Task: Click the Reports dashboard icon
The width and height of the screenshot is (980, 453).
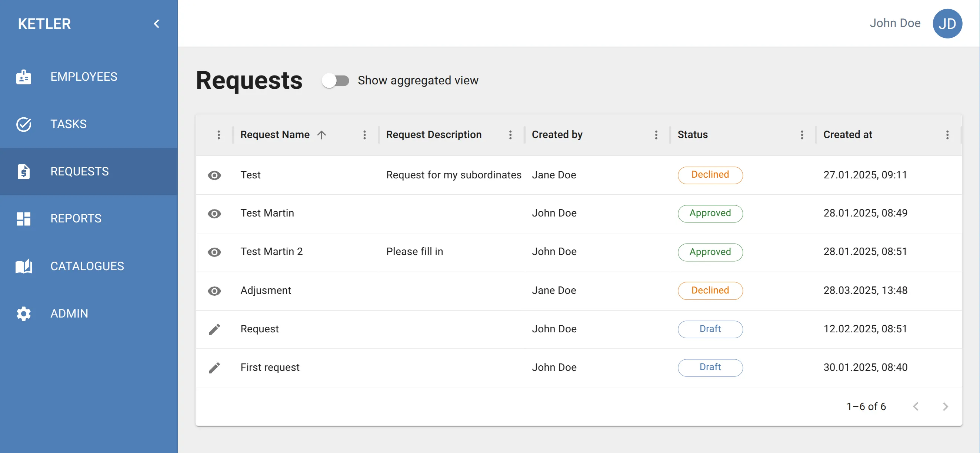Action: tap(24, 218)
